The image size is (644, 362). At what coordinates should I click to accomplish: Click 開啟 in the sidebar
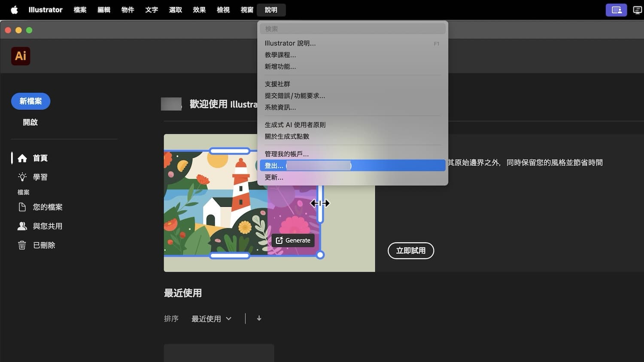tap(30, 122)
